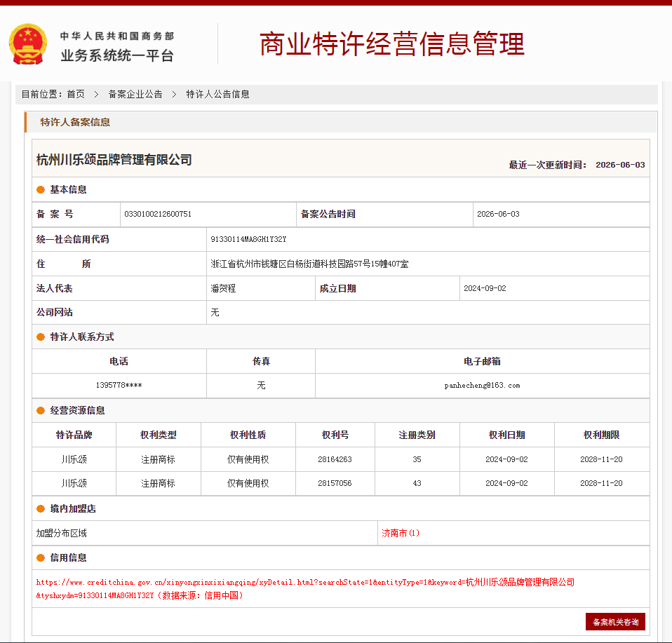Click the 信用信息 section heading

pyautogui.click(x=68, y=557)
